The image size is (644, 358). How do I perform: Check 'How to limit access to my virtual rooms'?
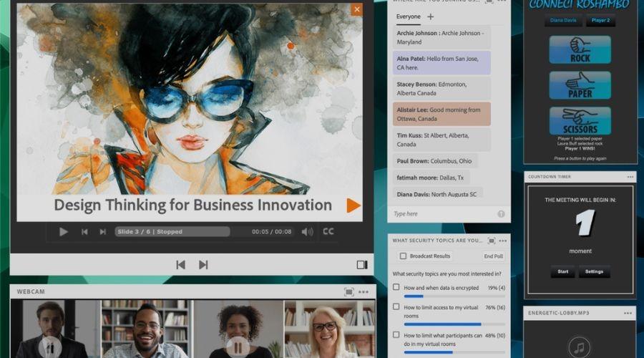click(396, 306)
